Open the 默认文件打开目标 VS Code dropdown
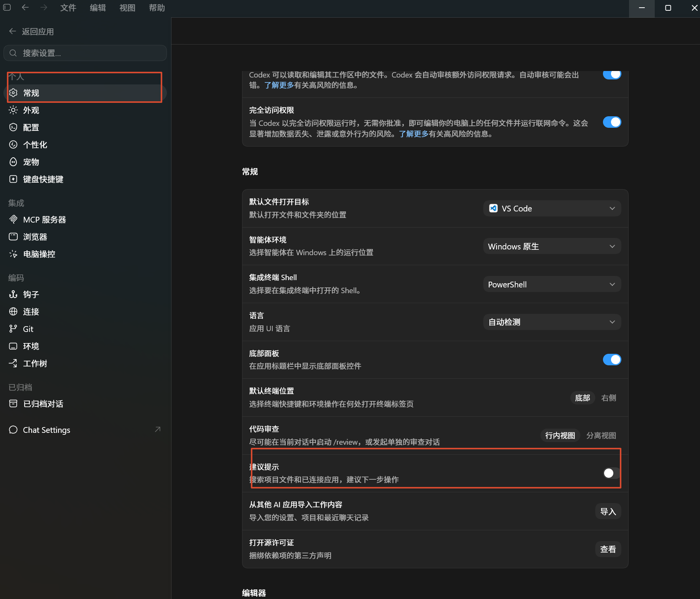 click(x=552, y=208)
